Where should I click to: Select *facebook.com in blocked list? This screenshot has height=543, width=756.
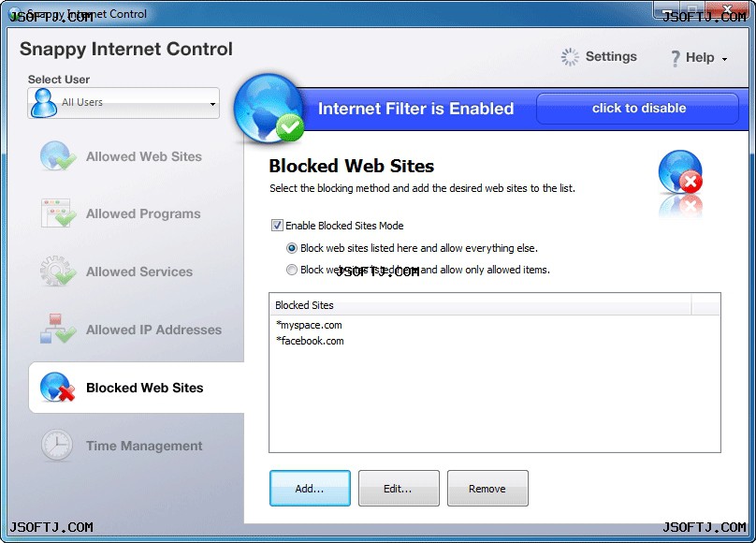pos(310,341)
